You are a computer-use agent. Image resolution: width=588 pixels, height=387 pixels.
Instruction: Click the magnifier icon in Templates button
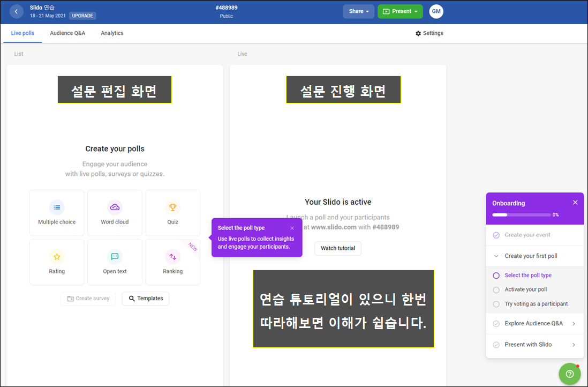coord(132,299)
